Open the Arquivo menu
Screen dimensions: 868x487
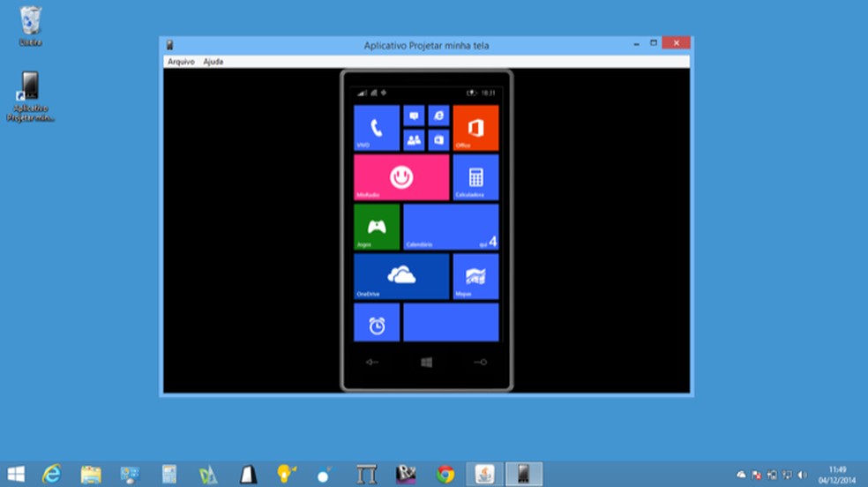coord(181,62)
